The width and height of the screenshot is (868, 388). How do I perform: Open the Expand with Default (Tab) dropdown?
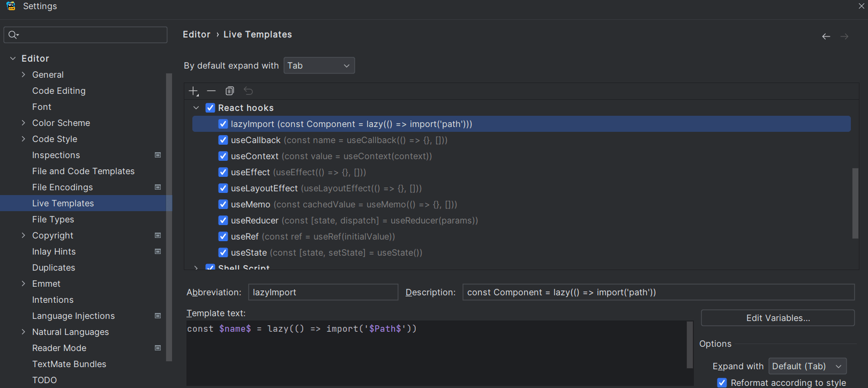tap(807, 366)
